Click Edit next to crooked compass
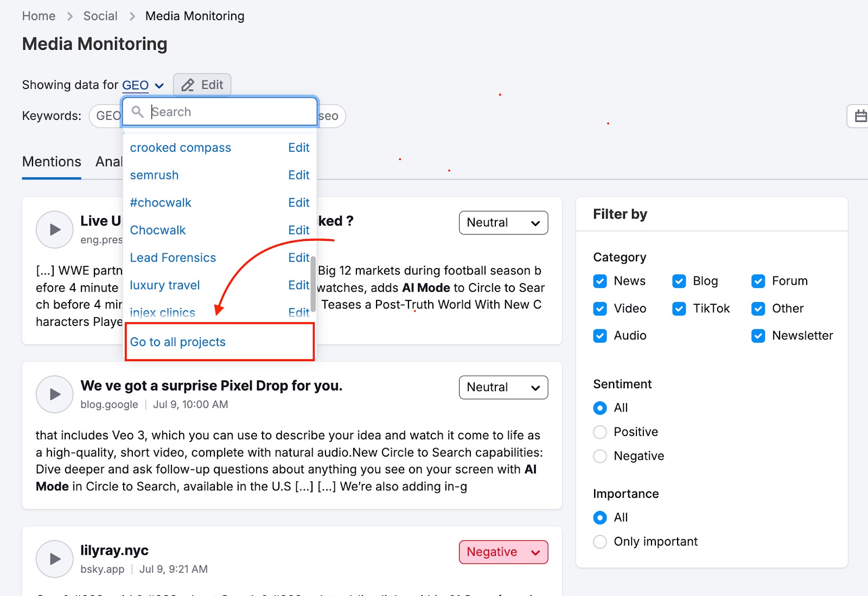The image size is (868, 596). [x=298, y=148]
